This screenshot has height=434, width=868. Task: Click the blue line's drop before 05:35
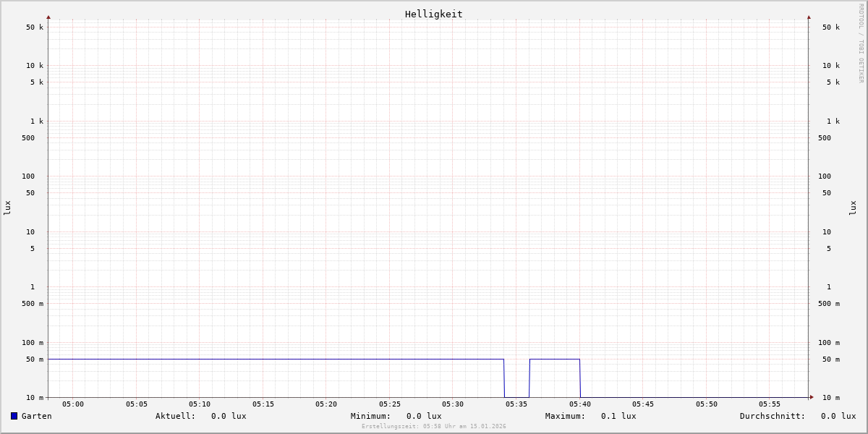(x=504, y=378)
